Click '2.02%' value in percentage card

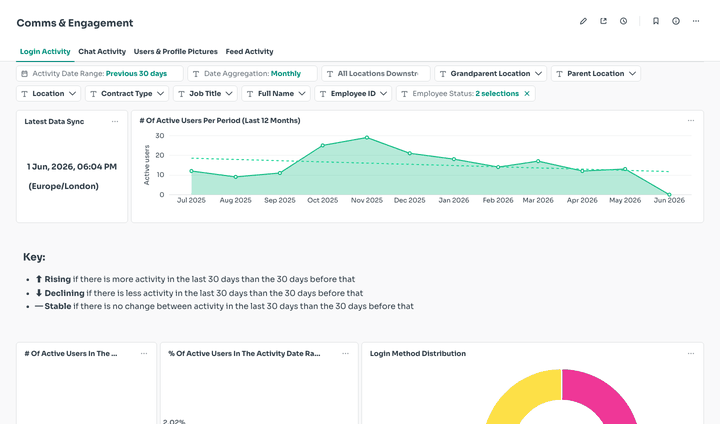[174, 421]
